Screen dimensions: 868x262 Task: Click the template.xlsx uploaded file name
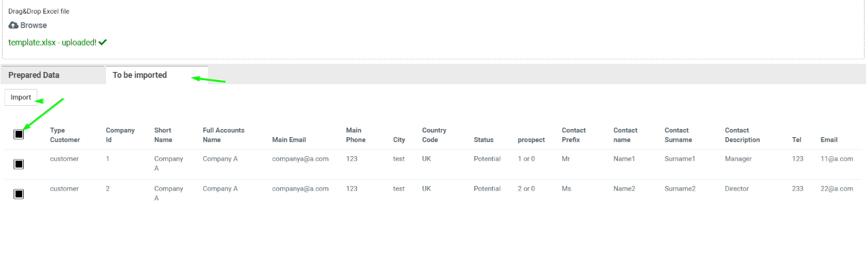(x=32, y=42)
